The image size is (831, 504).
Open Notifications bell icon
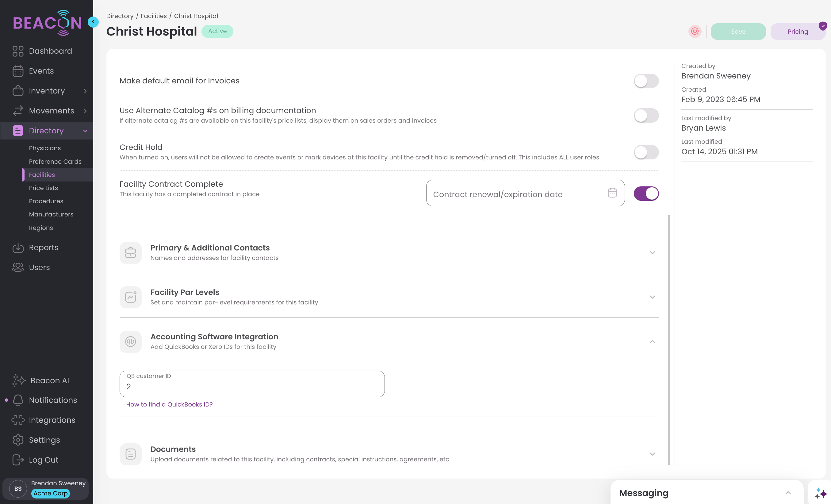pyautogui.click(x=18, y=400)
